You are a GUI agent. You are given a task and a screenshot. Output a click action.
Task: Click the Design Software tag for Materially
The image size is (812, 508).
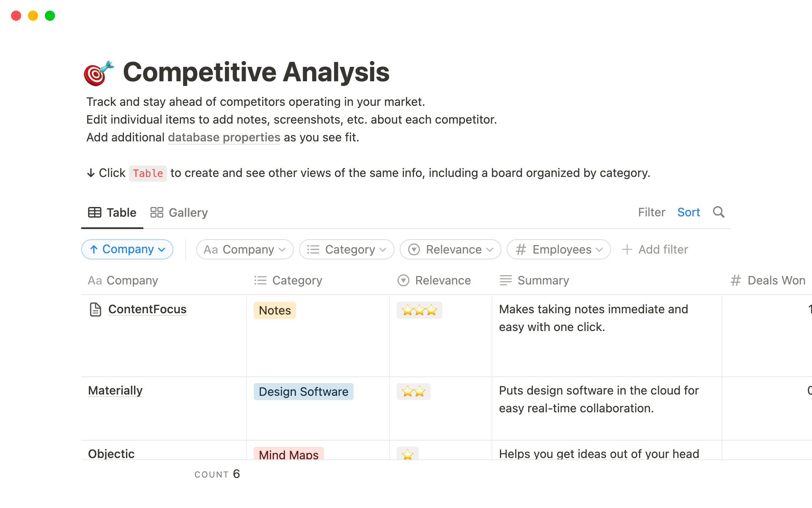pos(303,391)
